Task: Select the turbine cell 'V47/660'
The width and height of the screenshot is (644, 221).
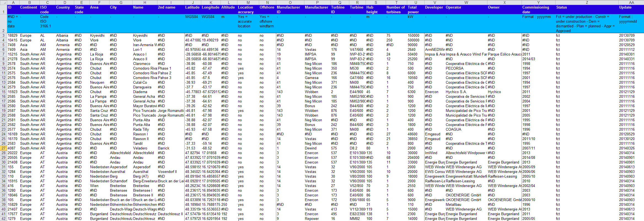Action: click(x=357, y=49)
